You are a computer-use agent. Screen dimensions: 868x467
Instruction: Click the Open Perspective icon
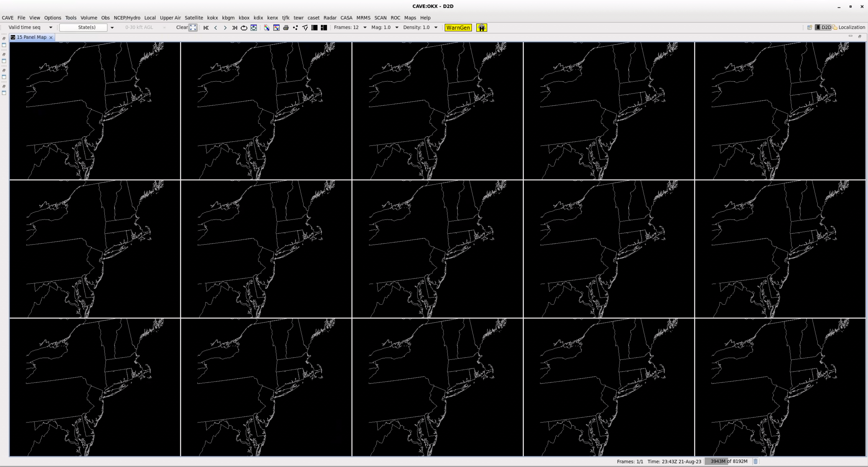809,27
